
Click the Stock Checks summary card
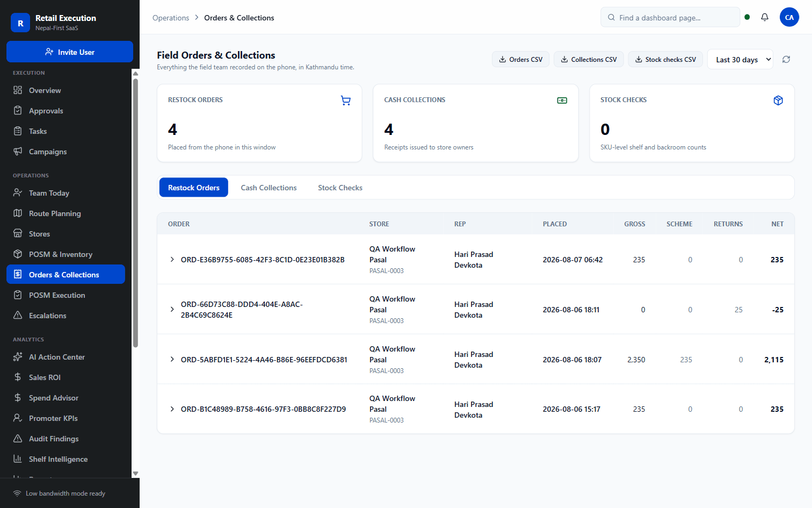coord(692,123)
